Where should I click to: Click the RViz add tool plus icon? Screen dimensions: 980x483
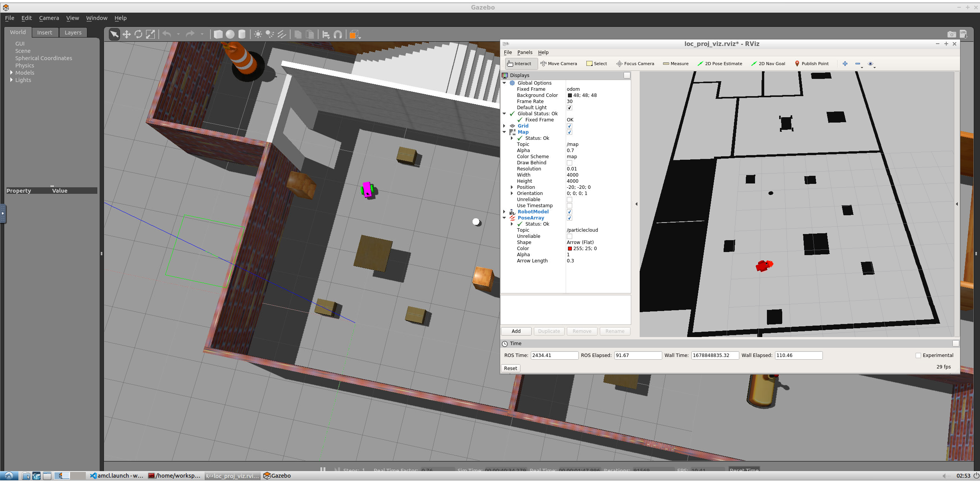click(845, 64)
